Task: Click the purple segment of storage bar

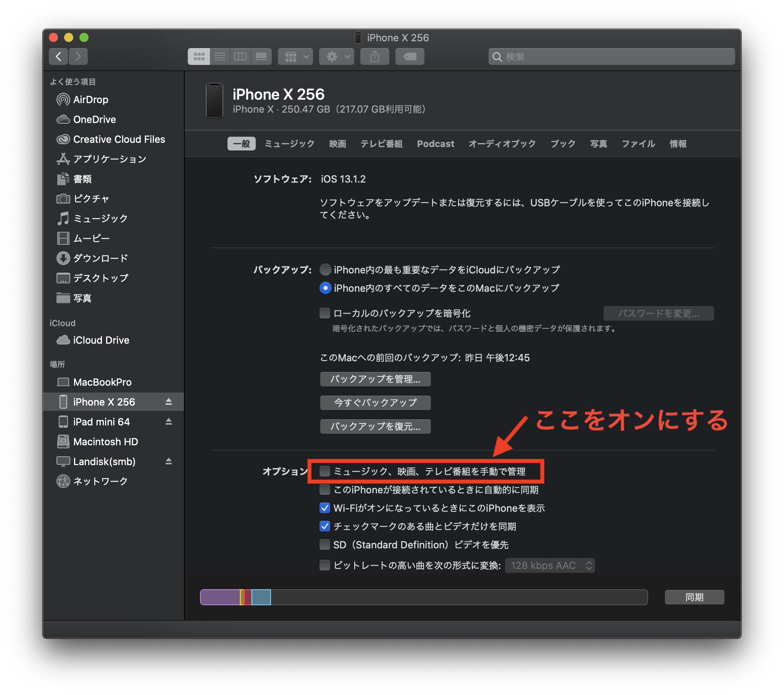Action: point(220,597)
